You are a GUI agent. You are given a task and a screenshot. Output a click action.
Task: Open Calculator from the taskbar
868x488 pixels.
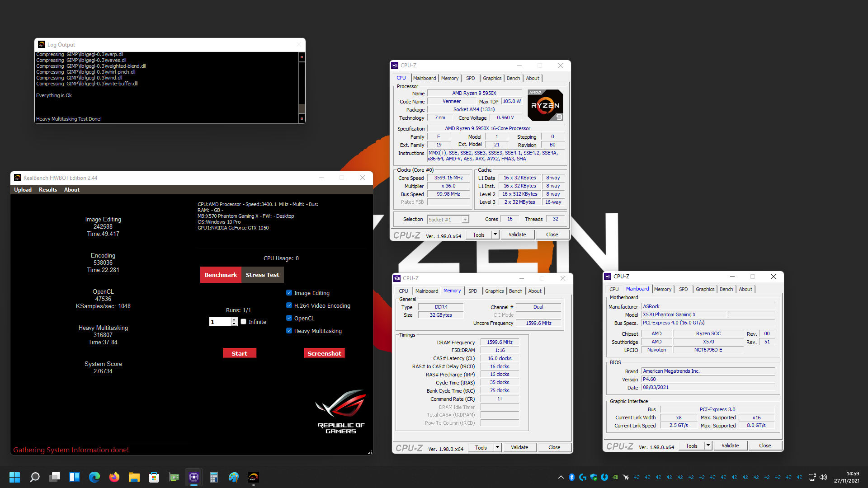tap(214, 477)
